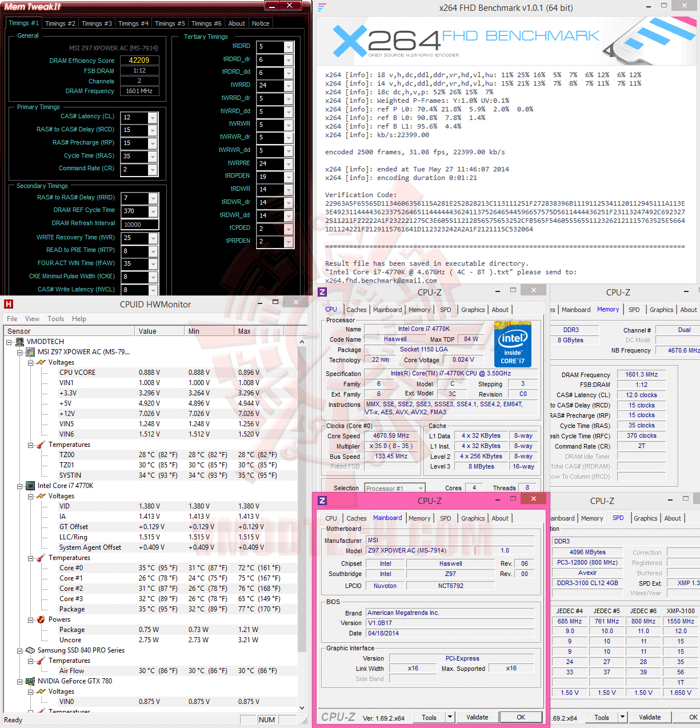Open the File menu in HWMonitor
700x728 pixels.
[12, 319]
